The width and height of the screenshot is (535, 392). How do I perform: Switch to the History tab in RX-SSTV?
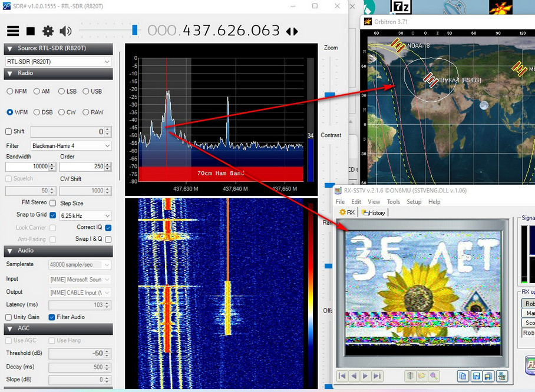click(374, 212)
